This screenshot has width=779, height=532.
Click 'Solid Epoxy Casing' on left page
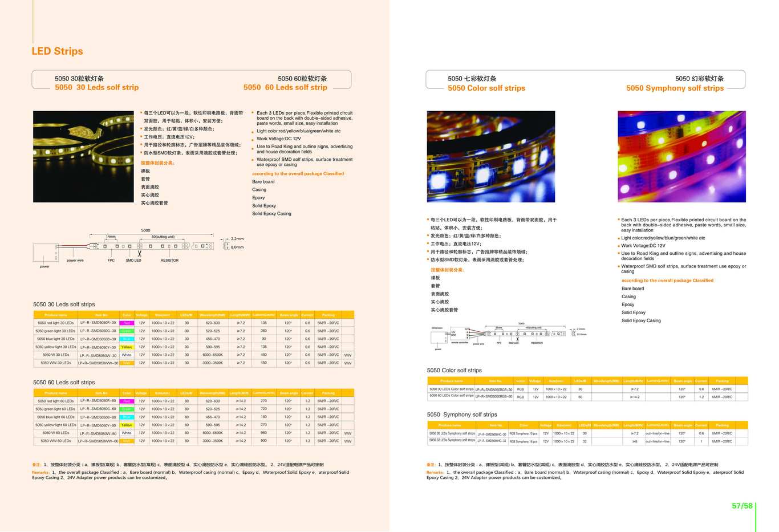click(271, 214)
